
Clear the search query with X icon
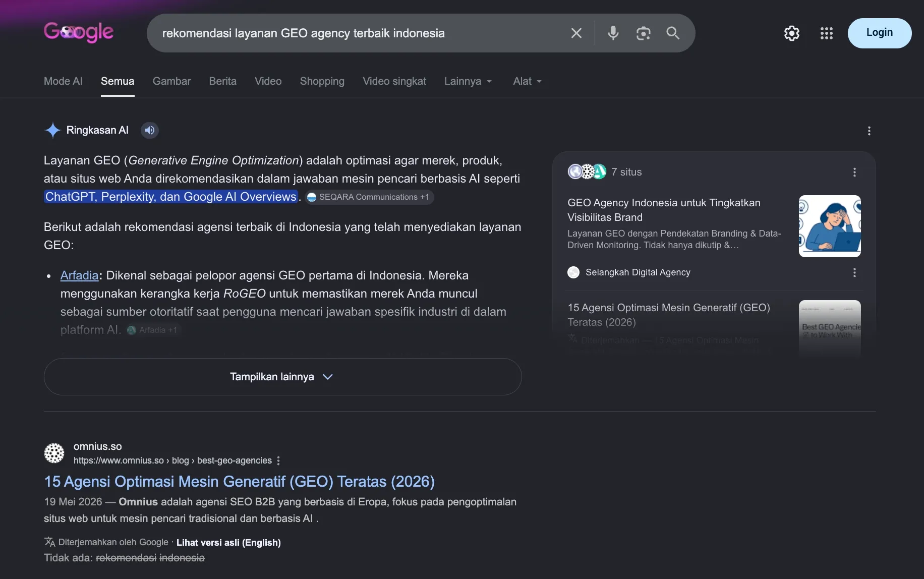(576, 33)
